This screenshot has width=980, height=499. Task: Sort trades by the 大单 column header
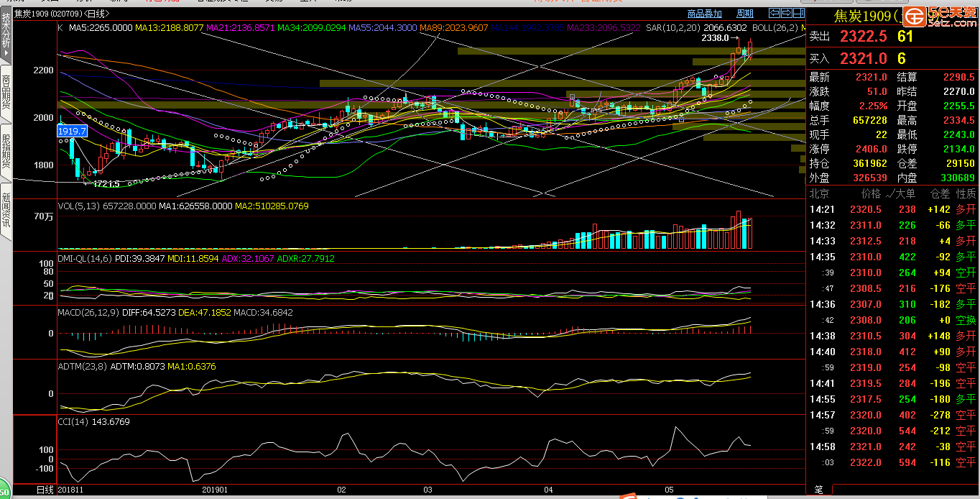coord(905,193)
